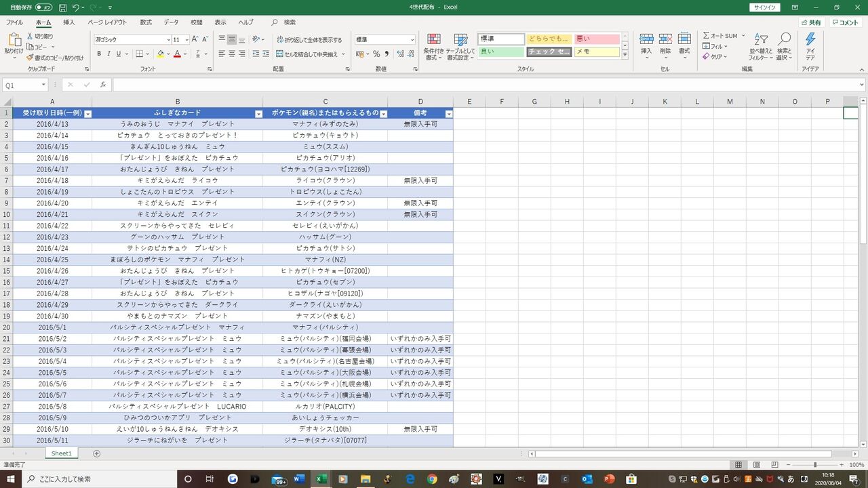Click the Insert Function fx icon
Image resolution: width=868 pixels, height=488 pixels.
click(103, 85)
